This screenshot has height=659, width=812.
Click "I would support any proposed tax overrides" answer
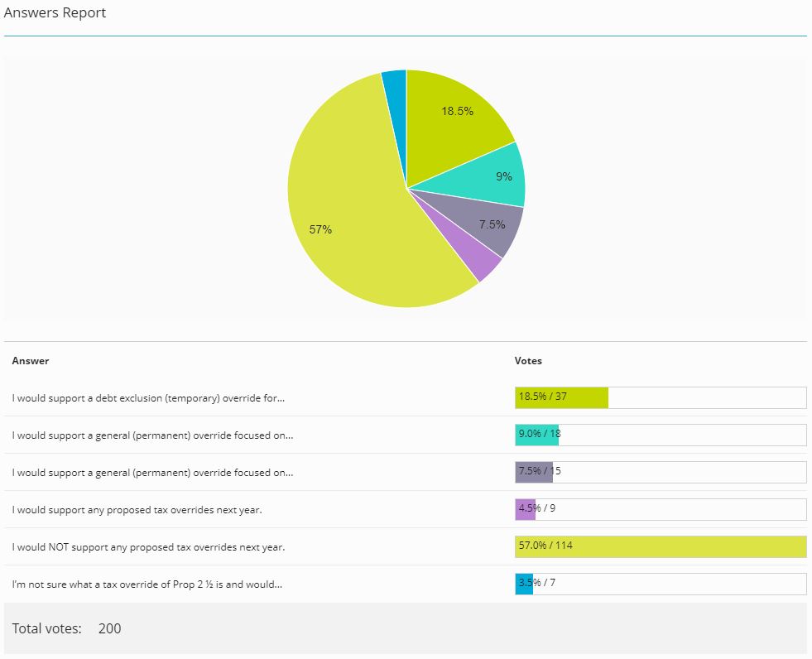click(137, 510)
